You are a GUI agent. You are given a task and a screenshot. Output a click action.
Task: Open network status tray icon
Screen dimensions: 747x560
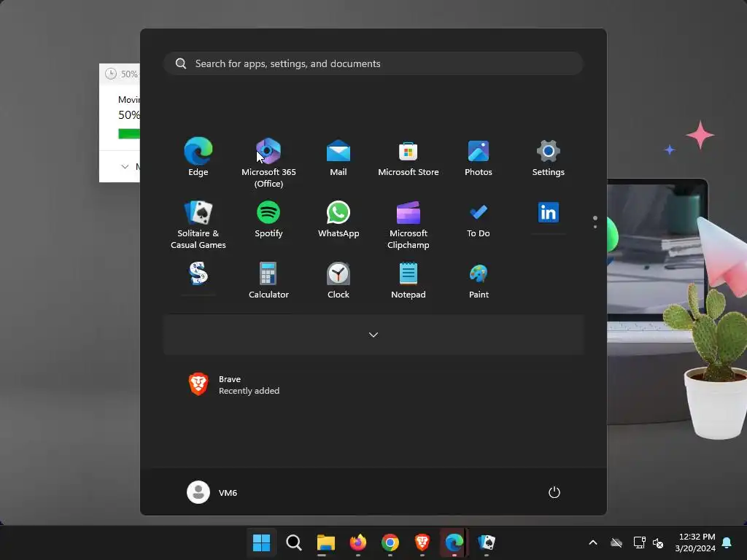point(639,542)
